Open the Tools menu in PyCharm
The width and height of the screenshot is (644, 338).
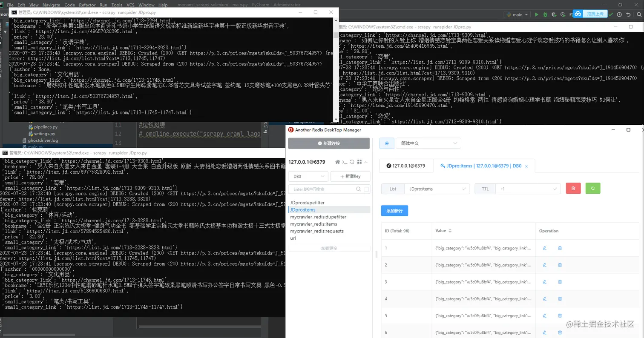117,5
